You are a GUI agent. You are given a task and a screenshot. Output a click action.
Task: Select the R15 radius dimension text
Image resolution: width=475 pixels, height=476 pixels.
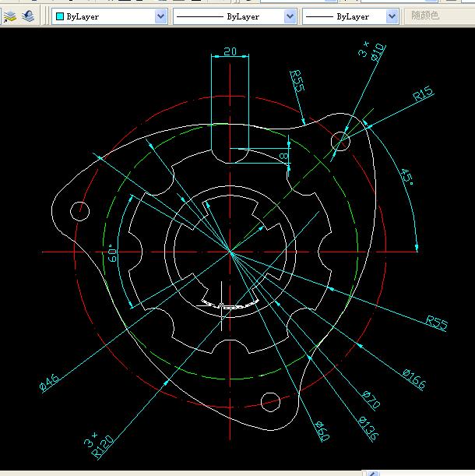[423, 93]
